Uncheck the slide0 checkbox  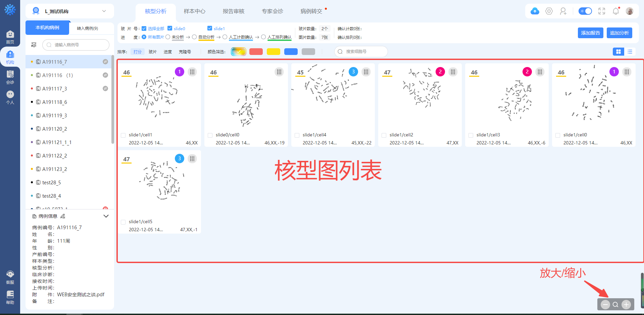coord(170,28)
